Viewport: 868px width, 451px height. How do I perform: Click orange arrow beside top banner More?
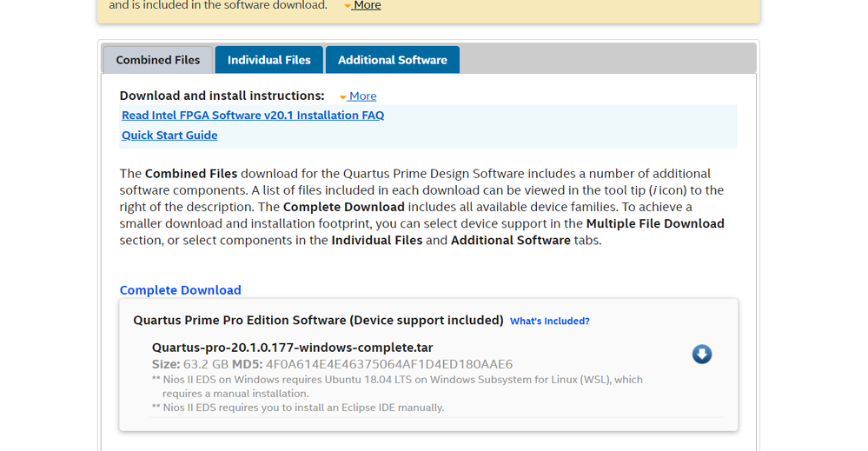click(348, 6)
